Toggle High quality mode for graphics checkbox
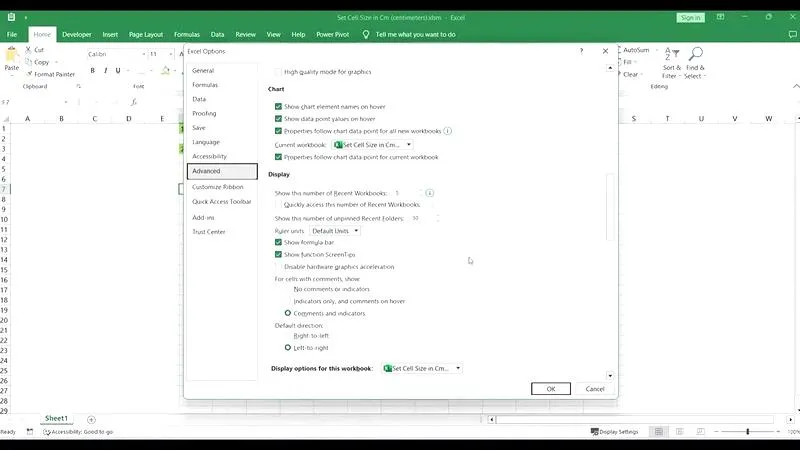This screenshot has height=450, width=800. click(x=278, y=72)
